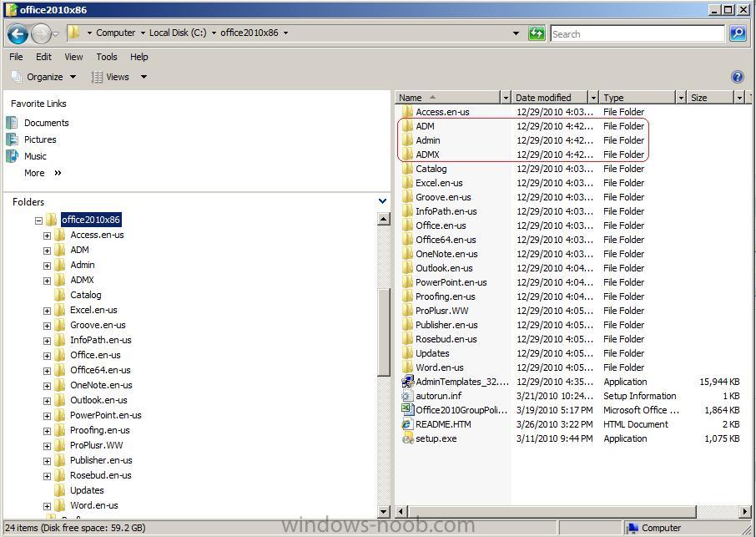The width and height of the screenshot is (756, 537).
Task: Click the Back navigation arrow
Action: pos(18,33)
